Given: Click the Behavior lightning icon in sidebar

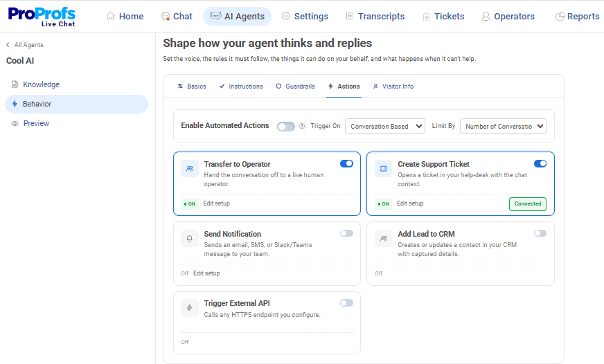Looking at the screenshot, I should (x=15, y=104).
